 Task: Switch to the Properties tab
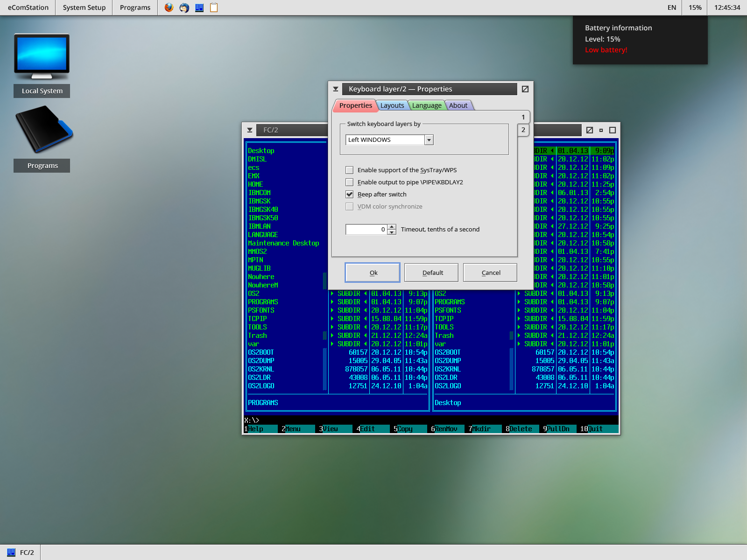[355, 105]
